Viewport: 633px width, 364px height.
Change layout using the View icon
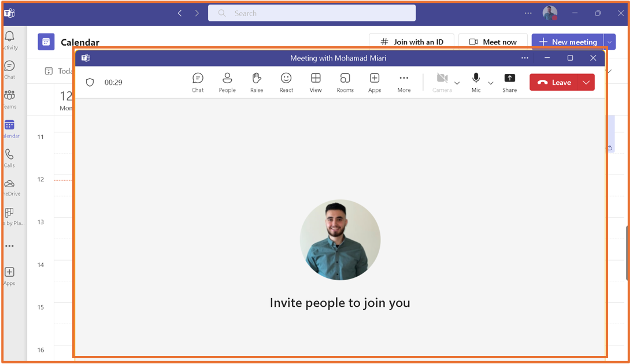[316, 82]
